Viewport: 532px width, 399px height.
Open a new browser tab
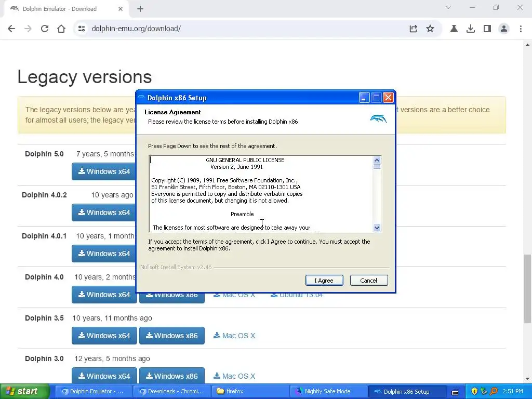140,9
